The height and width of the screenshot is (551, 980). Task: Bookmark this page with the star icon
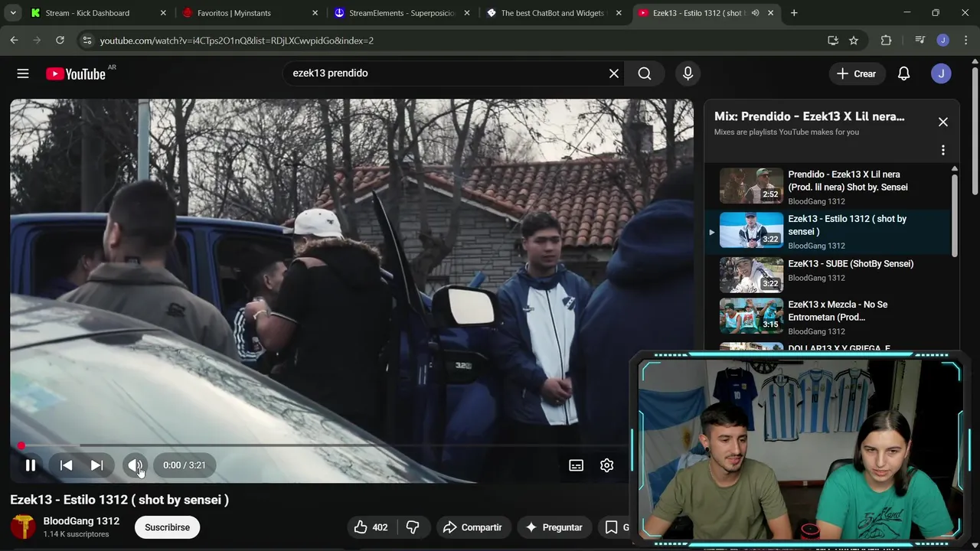(x=854, y=41)
